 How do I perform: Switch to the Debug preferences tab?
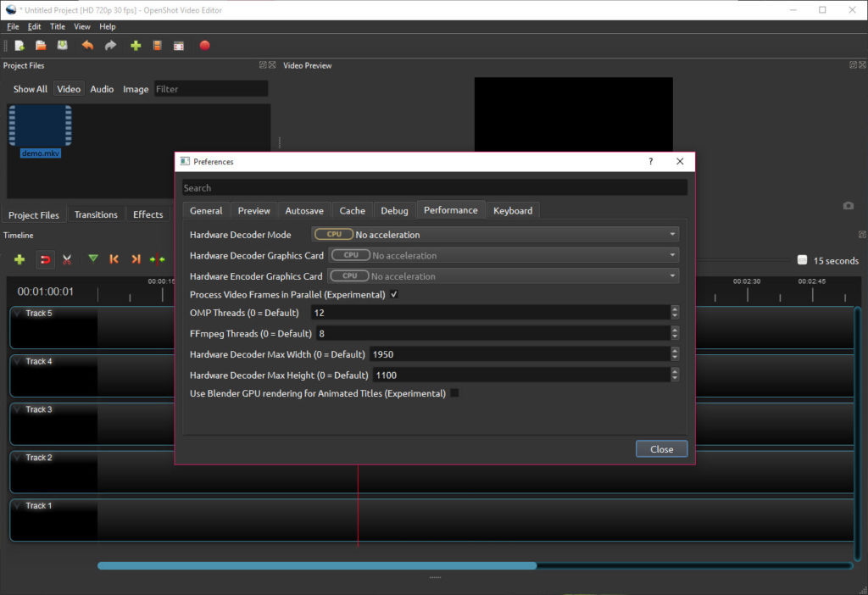point(394,211)
